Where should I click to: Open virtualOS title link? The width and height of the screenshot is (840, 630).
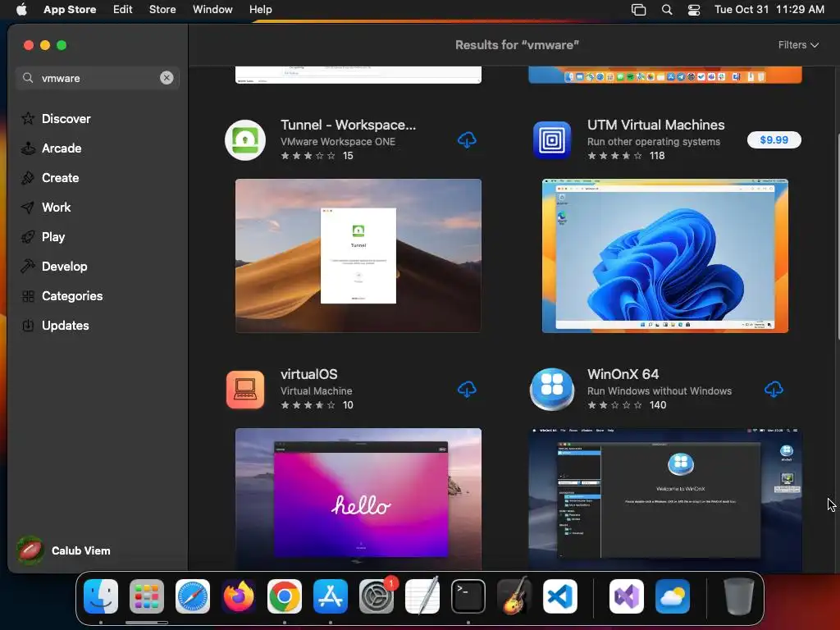click(x=309, y=374)
